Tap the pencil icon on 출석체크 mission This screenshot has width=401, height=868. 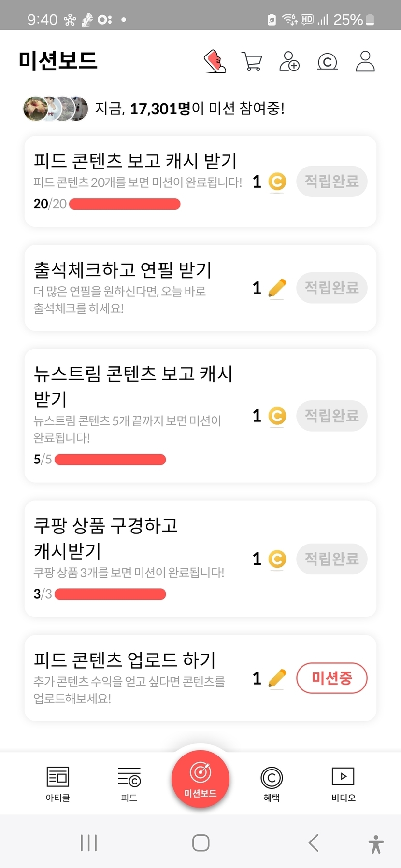pos(277,289)
